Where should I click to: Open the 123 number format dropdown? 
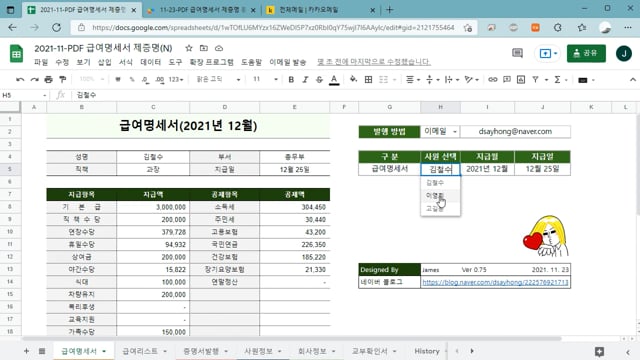click(176, 80)
